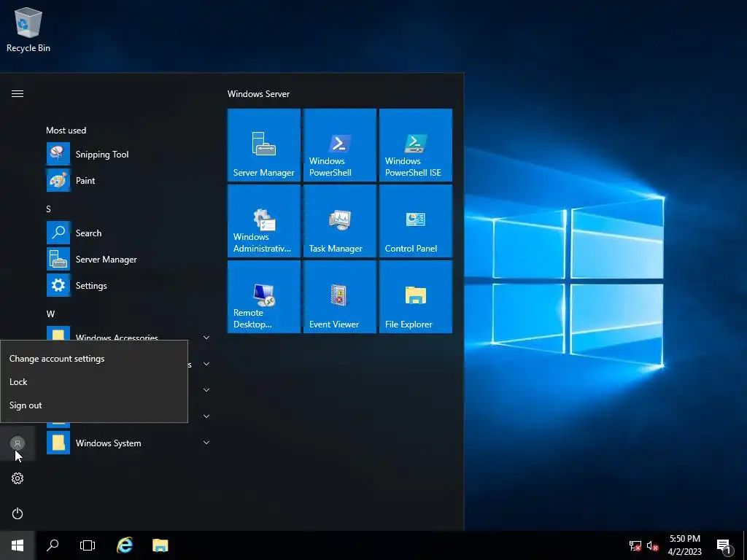Click the Show desktop taskbar sliver

(745, 545)
